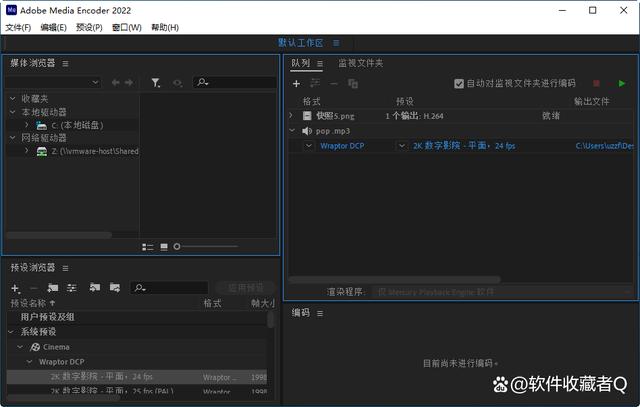Expand the Z: vmware-host shared drive
640x407 pixels.
pos(27,151)
